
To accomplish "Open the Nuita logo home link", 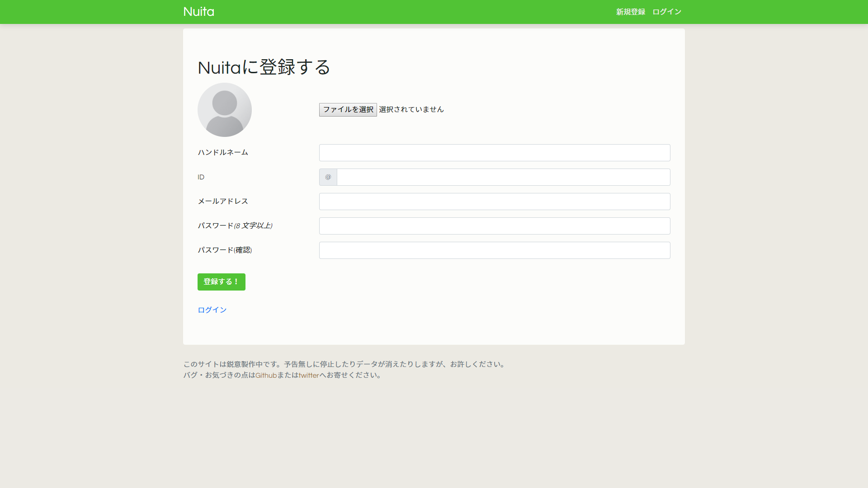I will click(199, 12).
